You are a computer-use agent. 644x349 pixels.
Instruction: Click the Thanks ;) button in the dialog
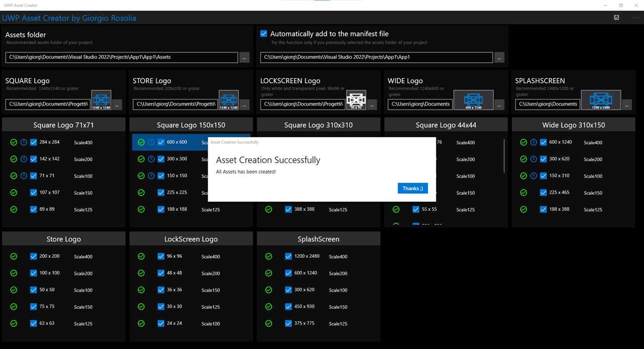click(413, 188)
